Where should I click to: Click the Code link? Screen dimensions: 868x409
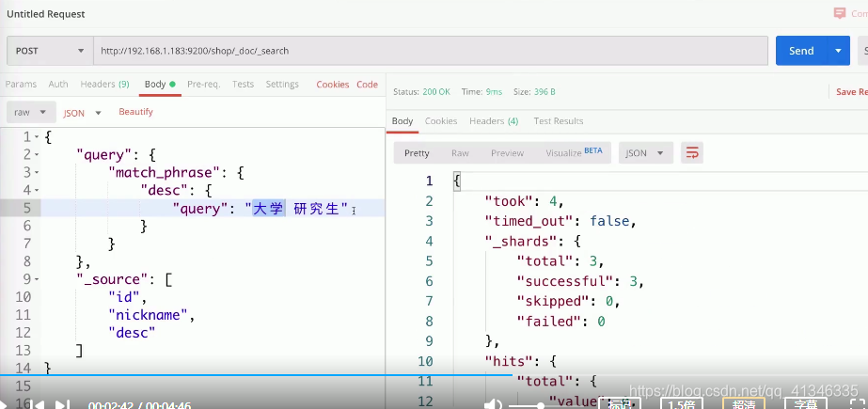click(367, 85)
